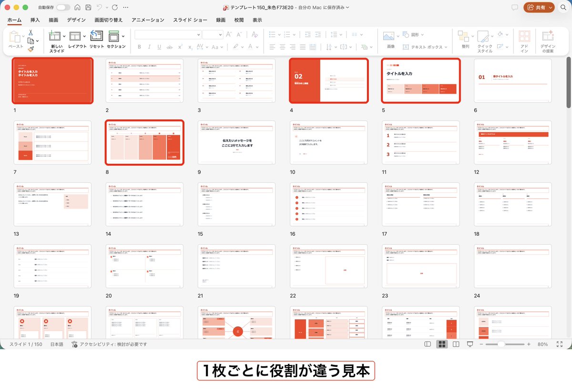Switch to reading view in status bar

(x=456, y=344)
